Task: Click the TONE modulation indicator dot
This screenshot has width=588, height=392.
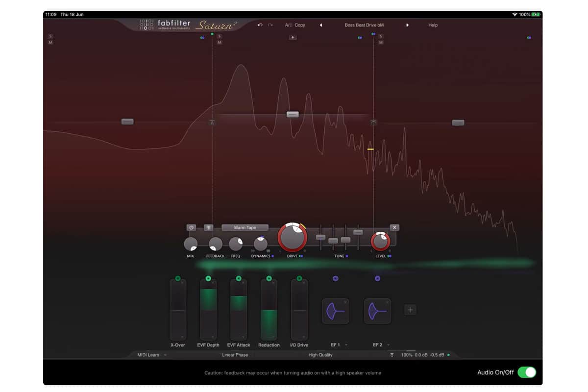Action: [x=347, y=256]
